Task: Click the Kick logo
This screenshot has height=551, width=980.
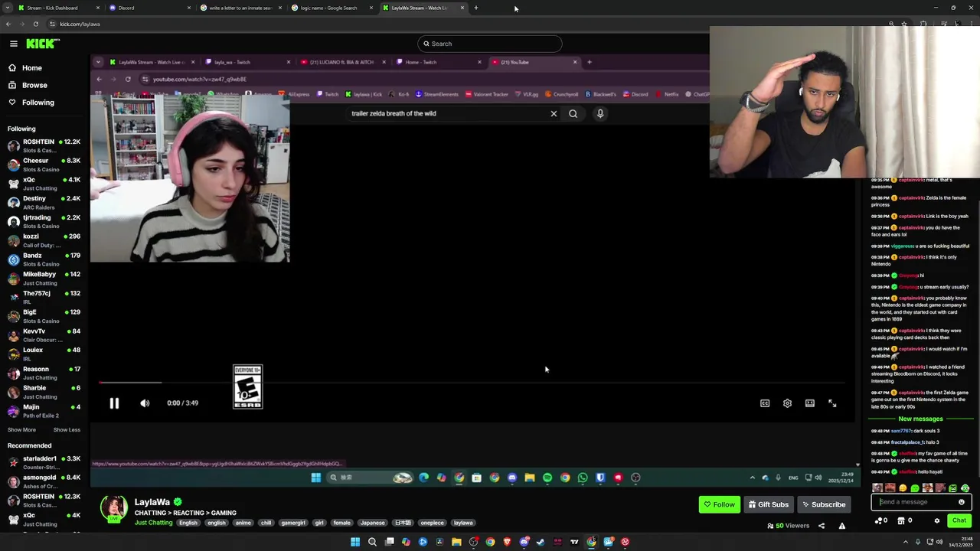Action: point(43,44)
